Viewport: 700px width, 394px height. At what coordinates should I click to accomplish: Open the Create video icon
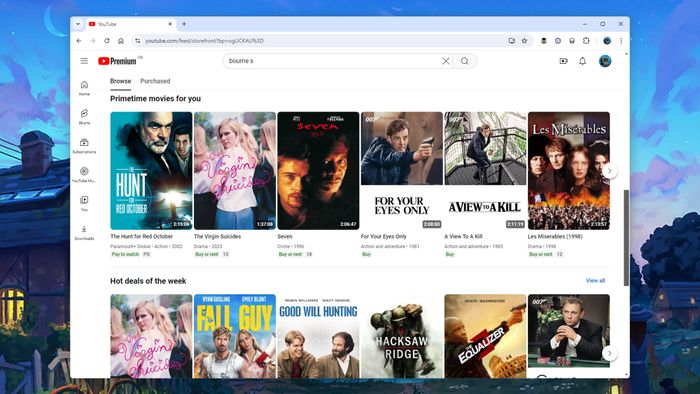coord(563,61)
